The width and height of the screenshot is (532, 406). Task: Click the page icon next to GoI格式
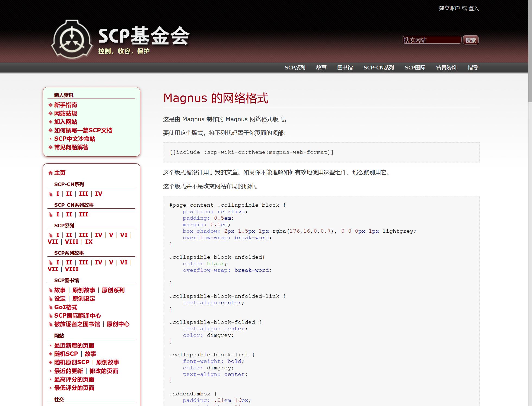click(x=50, y=307)
